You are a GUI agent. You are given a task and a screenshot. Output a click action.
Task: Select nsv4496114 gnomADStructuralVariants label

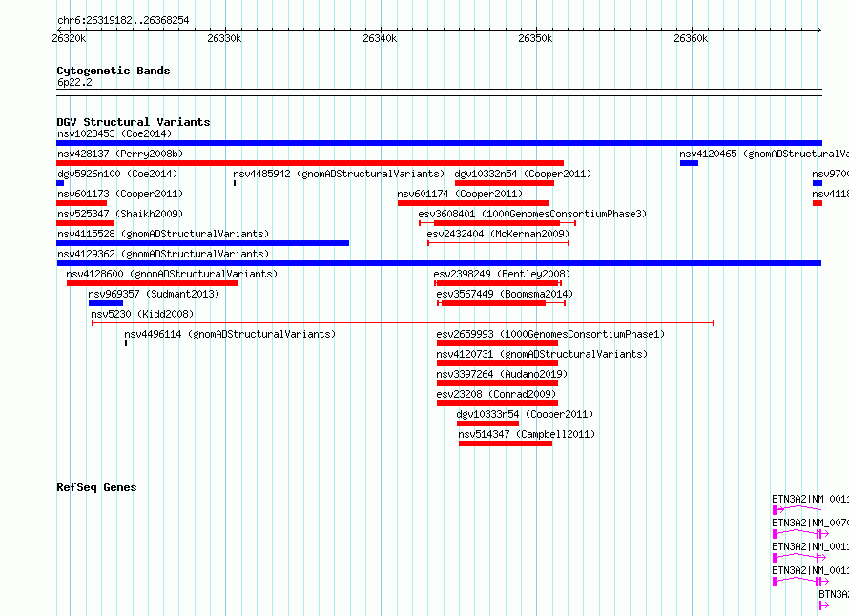point(230,334)
